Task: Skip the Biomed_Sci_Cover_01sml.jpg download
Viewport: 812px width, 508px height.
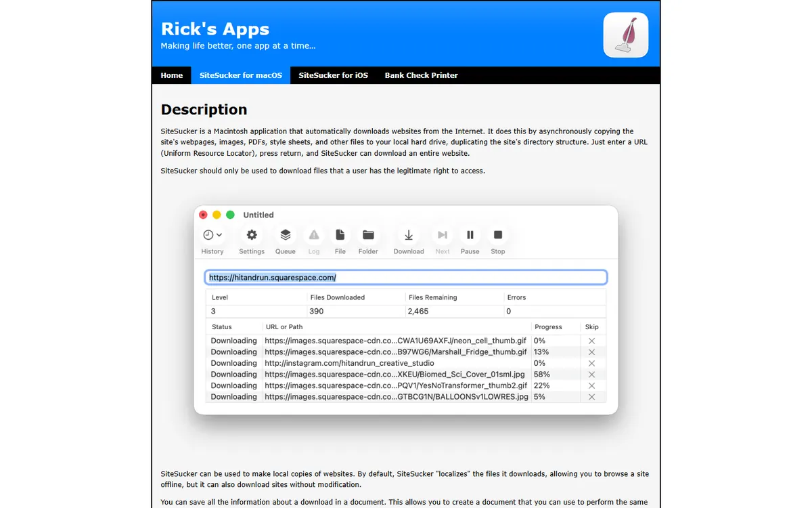Action: [x=591, y=375]
